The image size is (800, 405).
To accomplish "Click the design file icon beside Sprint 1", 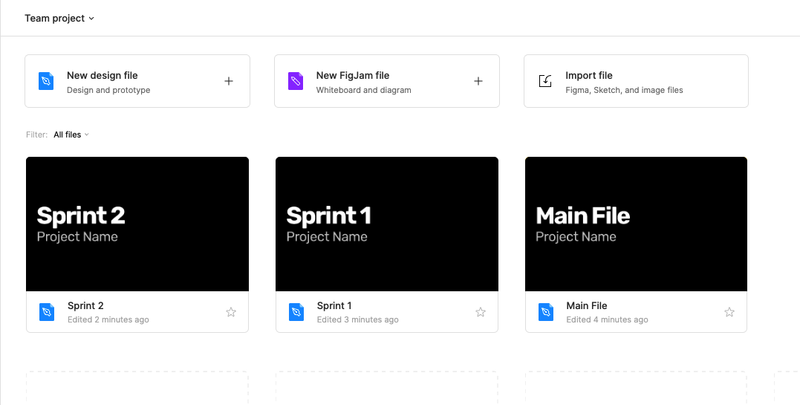I will tap(296, 312).
